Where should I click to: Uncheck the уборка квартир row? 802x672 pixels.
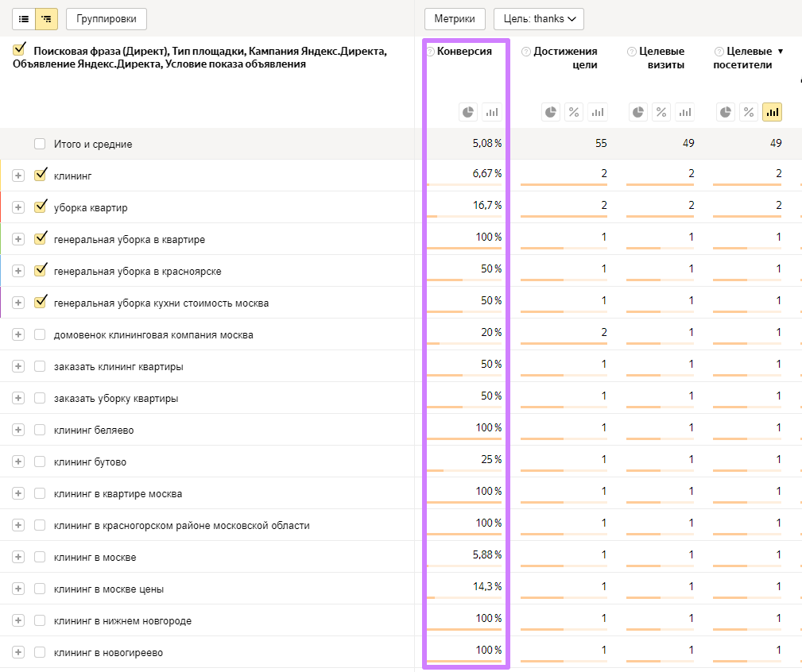point(41,207)
